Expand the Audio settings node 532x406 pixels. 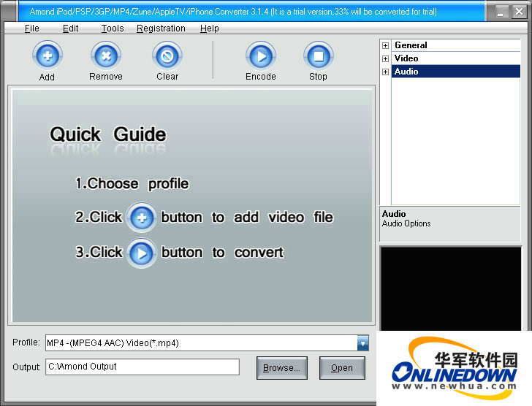tap(385, 72)
